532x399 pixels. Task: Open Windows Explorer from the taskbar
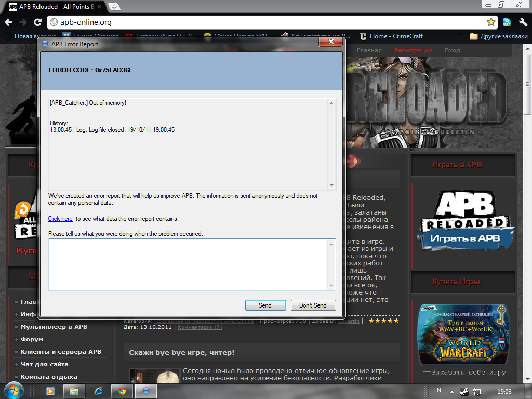click(74, 392)
